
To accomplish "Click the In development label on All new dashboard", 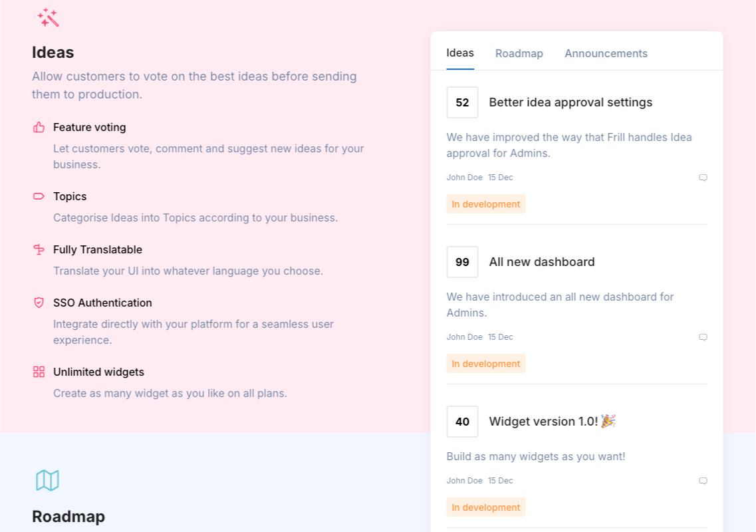I will [486, 364].
